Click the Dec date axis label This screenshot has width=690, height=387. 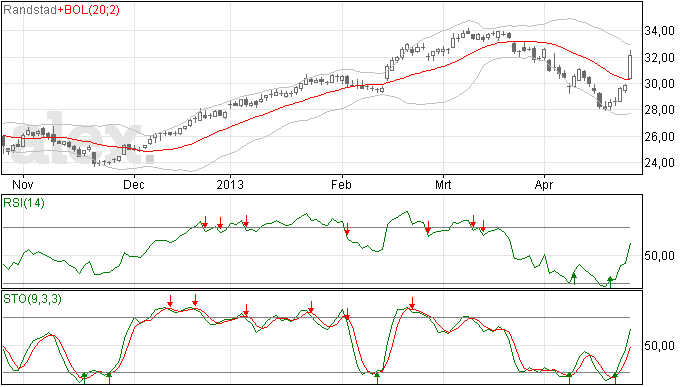click(x=134, y=184)
